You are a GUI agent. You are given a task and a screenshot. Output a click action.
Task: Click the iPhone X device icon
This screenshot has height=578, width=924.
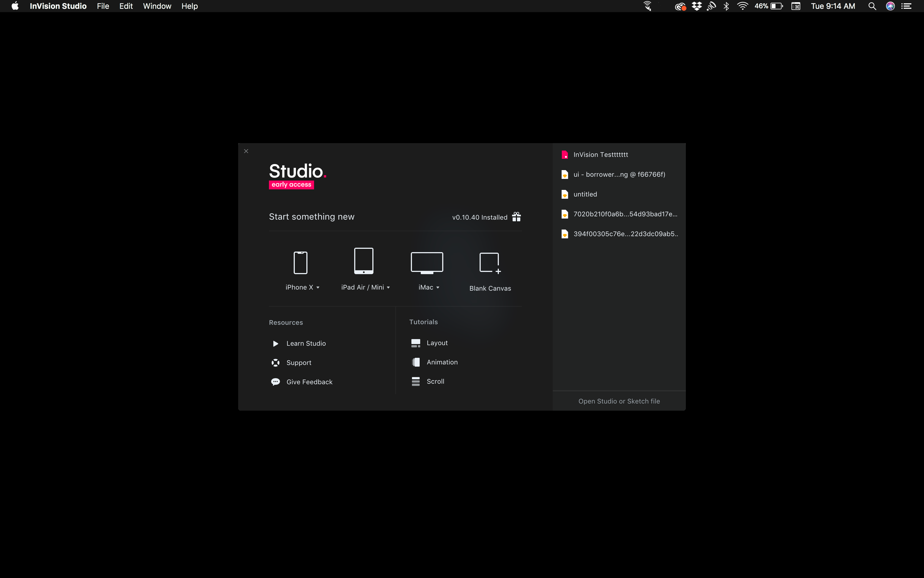(301, 263)
